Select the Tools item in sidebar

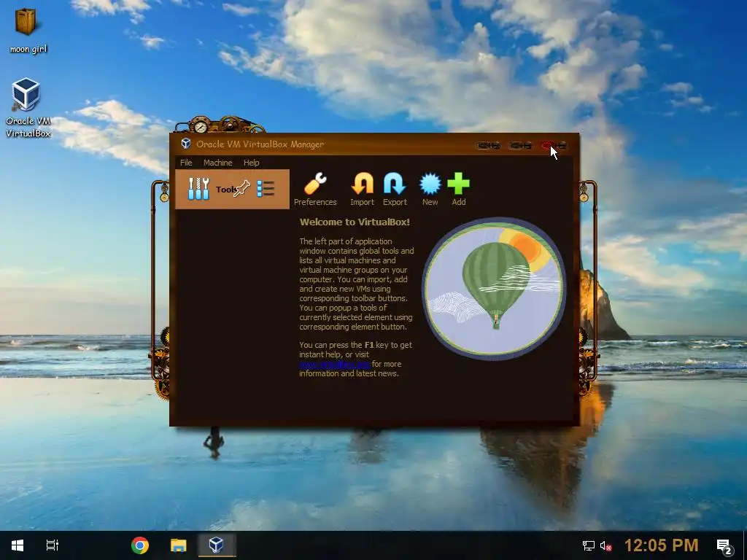(232, 189)
